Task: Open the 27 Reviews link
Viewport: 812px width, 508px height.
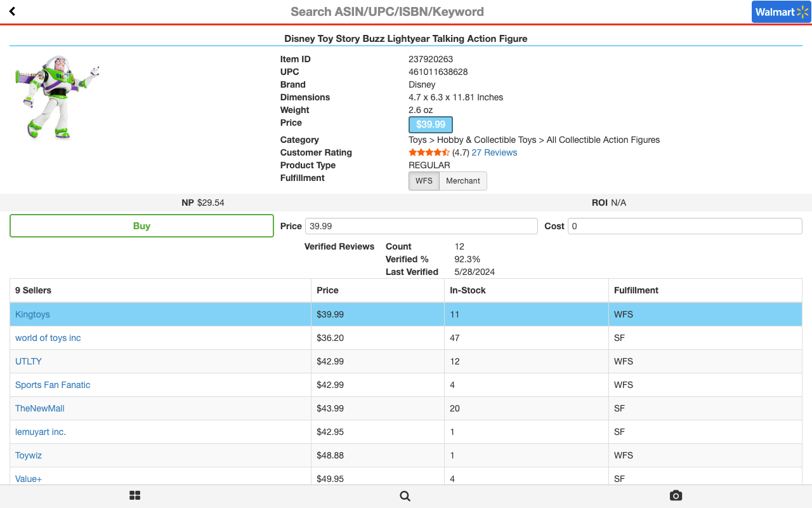Action: pos(494,152)
